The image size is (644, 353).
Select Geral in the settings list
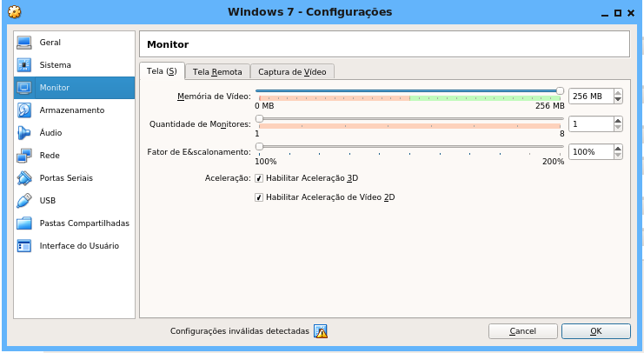pos(75,43)
